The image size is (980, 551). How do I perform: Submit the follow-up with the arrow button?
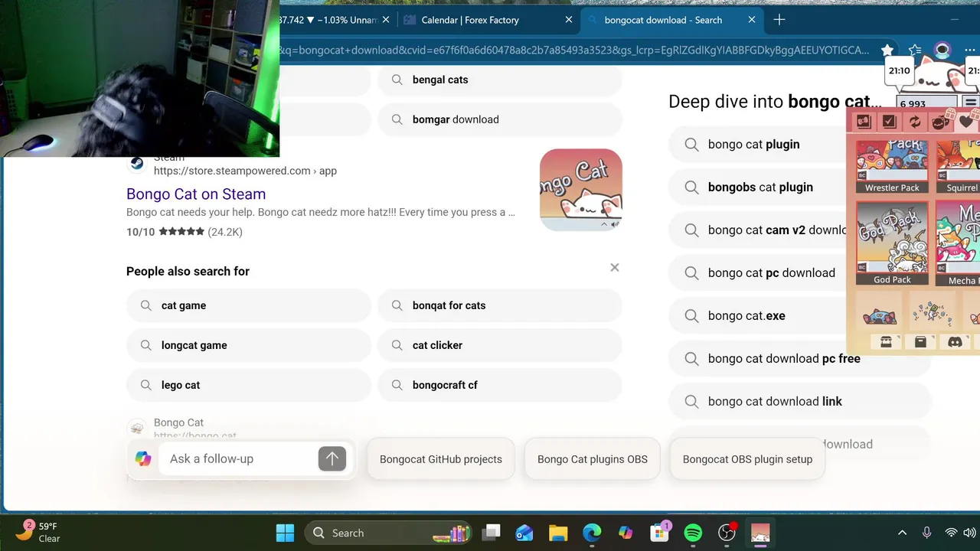pyautogui.click(x=332, y=458)
